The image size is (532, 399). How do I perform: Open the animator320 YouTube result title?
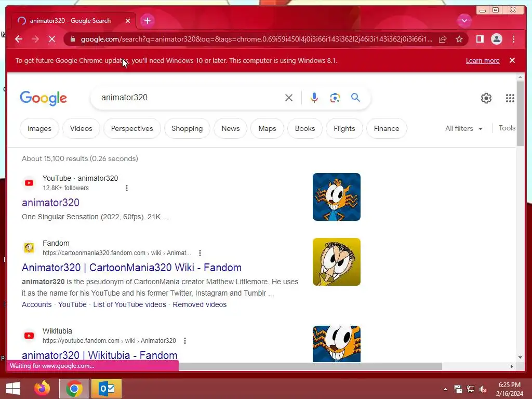pyautogui.click(x=50, y=203)
